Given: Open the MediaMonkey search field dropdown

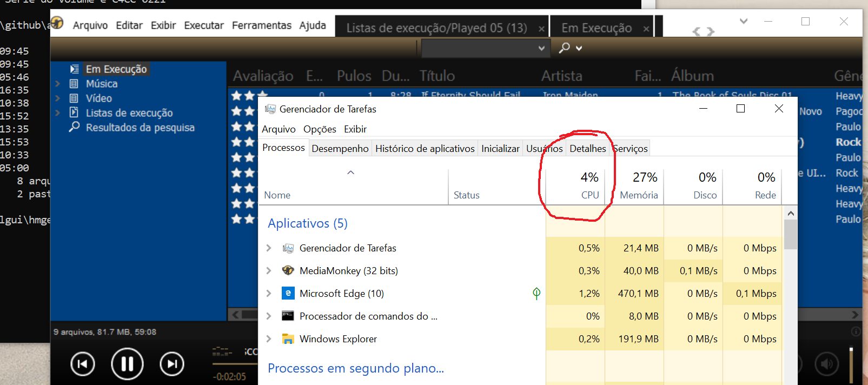Looking at the screenshot, I should coord(541,48).
